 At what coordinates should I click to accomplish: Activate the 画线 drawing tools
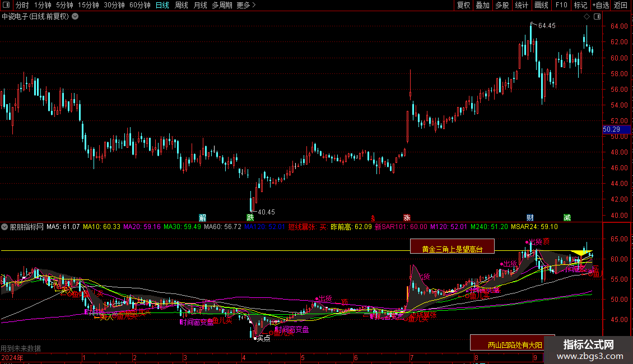541,5
